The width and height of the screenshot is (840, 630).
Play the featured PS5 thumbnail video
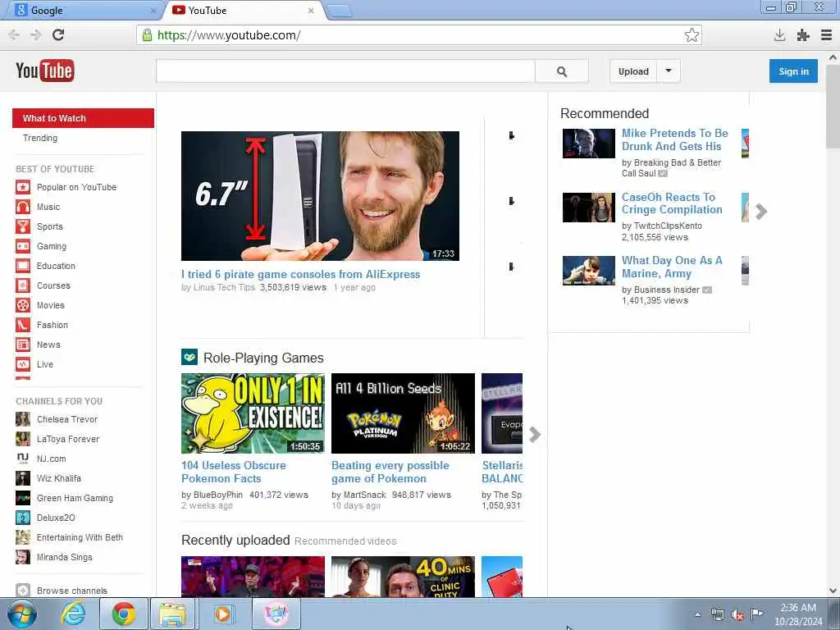click(320, 196)
